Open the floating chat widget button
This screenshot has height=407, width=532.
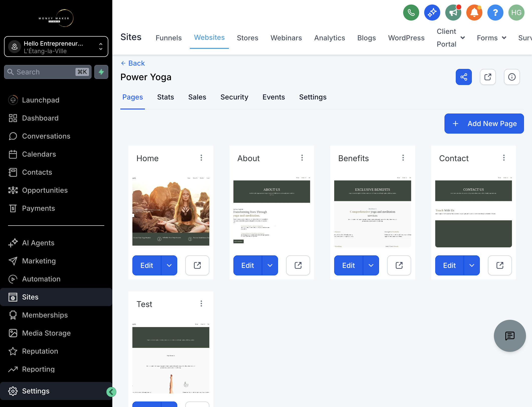pyautogui.click(x=510, y=336)
